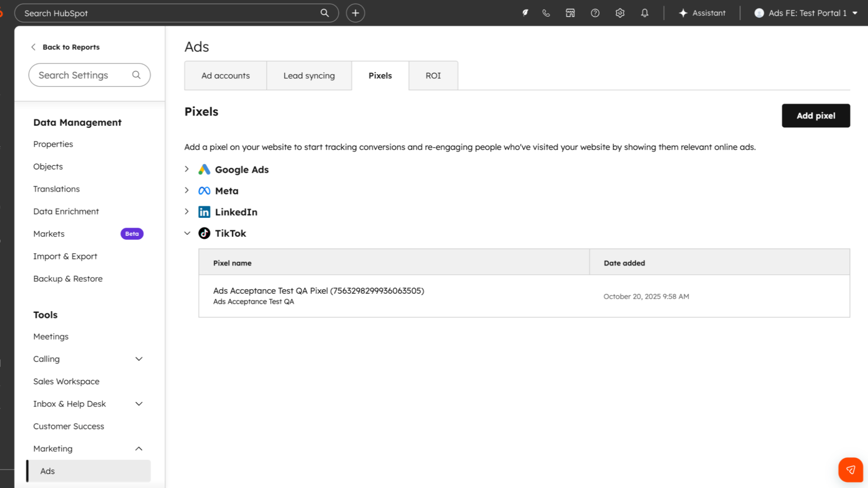Click the orange chat widget icon
Image resolution: width=868 pixels, height=488 pixels.
pyautogui.click(x=851, y=470)
